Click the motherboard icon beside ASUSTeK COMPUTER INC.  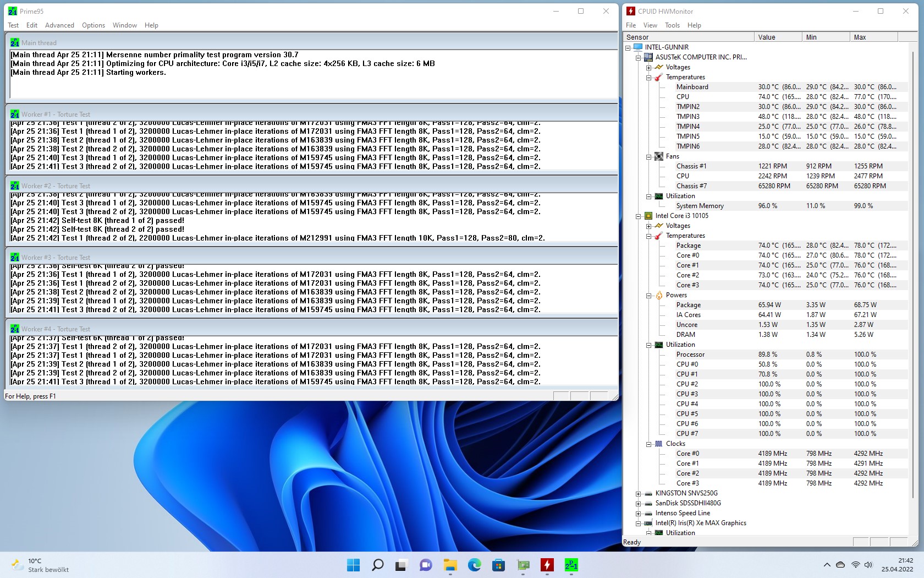648,57
